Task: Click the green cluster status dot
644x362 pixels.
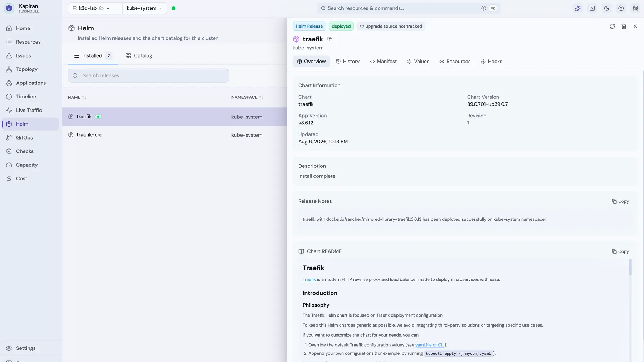Action: click(x=174, y=8)
